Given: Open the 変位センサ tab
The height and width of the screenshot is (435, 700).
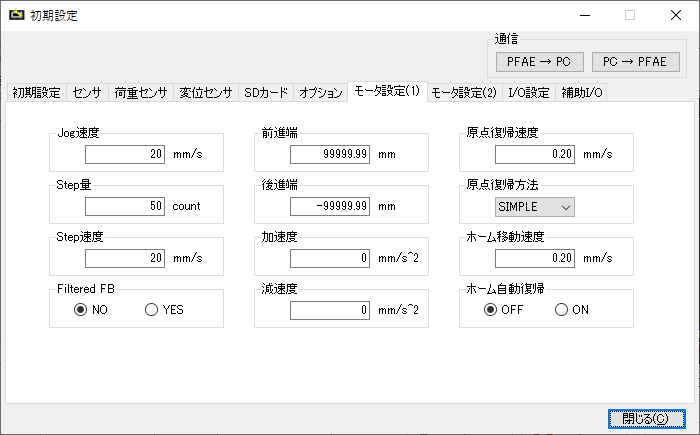Looking at the screenshot, I should [x=206, y=92].
